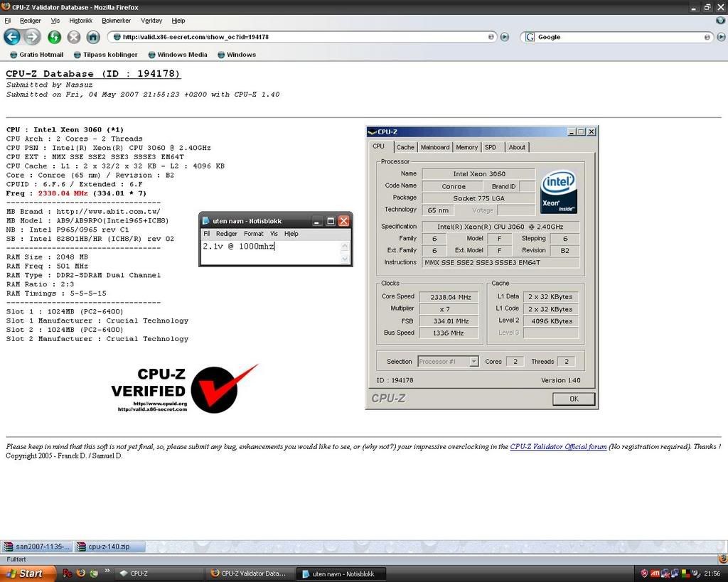Viewport: 728px width, 582px height.
Task: Click the Notisblokk text area with 2.1v text
Action: pos(271,252)
